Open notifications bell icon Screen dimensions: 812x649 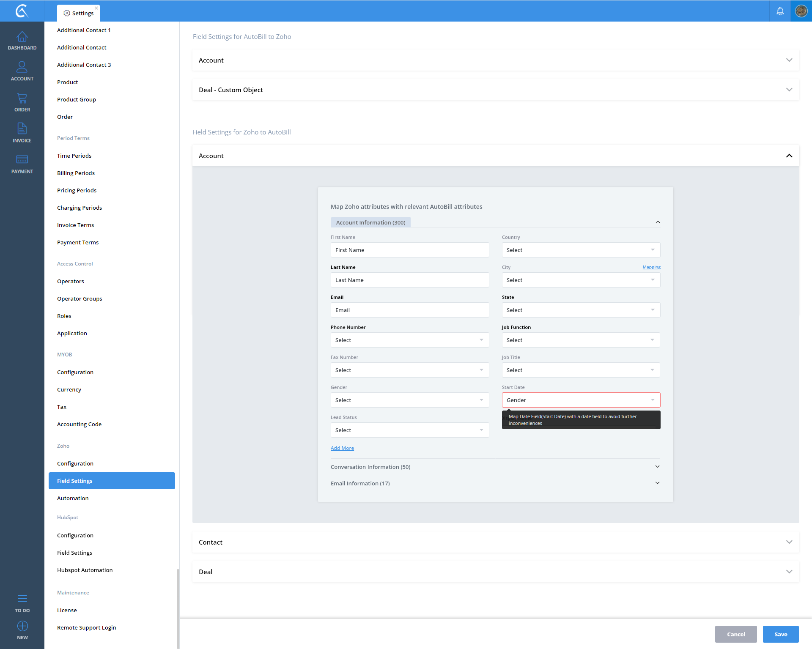pos(780,11)
